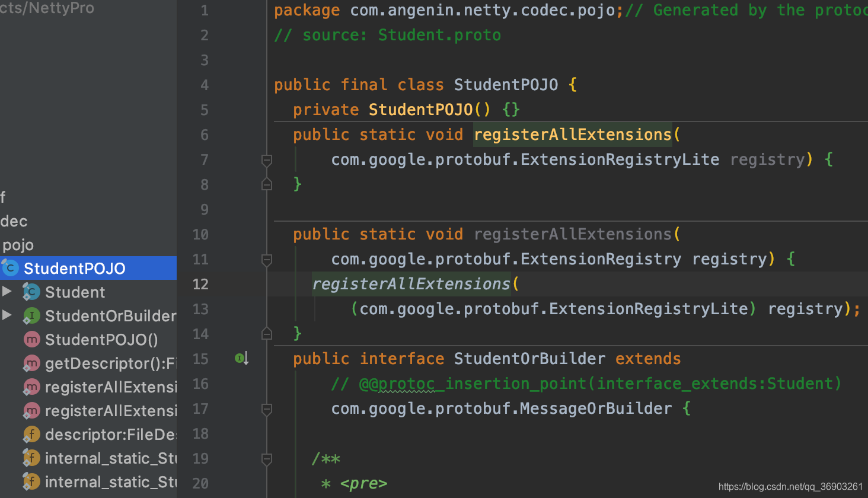Expand the Student node in the tree
Viewport: 868px width, 498px height.
click(x=7, y=291)
